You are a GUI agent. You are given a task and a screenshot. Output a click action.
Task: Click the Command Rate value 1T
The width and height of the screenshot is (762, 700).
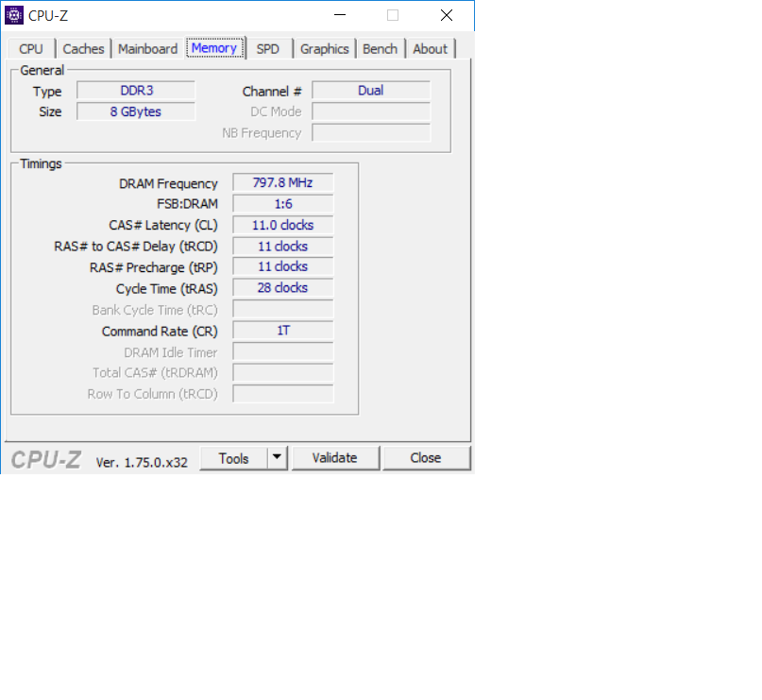(x=283, y=331)
